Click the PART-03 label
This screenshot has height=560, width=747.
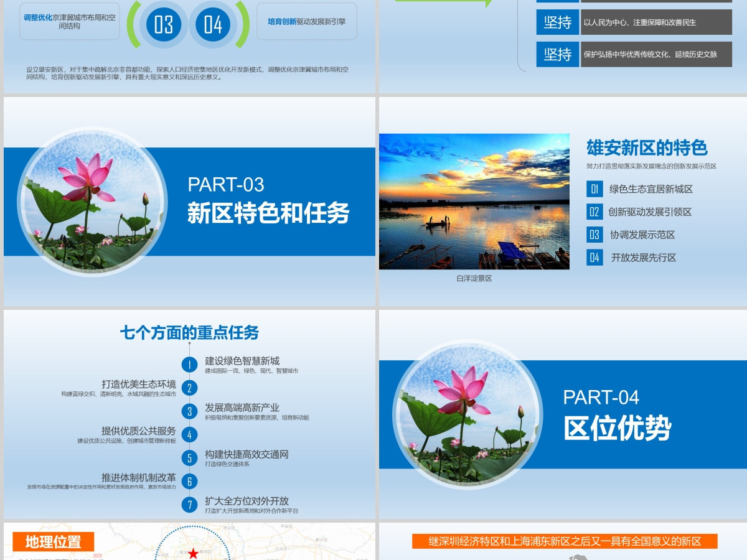(226, 185)
